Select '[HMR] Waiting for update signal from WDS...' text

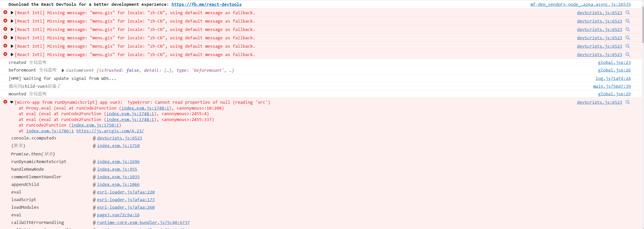tap(62, 78)
